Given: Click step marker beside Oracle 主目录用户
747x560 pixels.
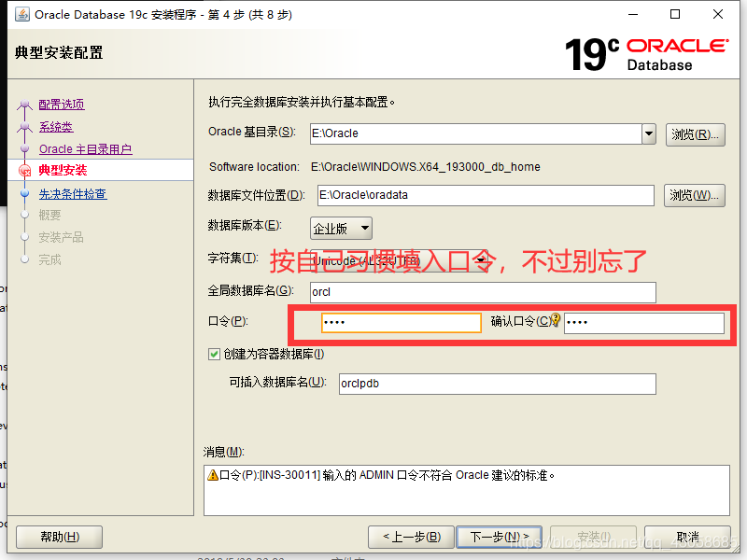Looking at the screenshot, I should pyautogui.click(x=23, y=147).
